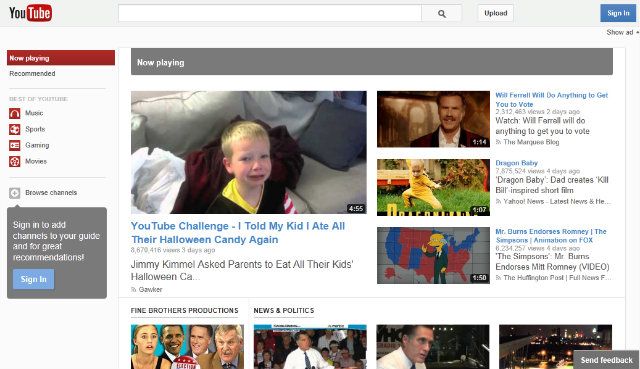The image size is (640, 369).
Task: Open the Browse channels link
Action: [x=51, y=193]
